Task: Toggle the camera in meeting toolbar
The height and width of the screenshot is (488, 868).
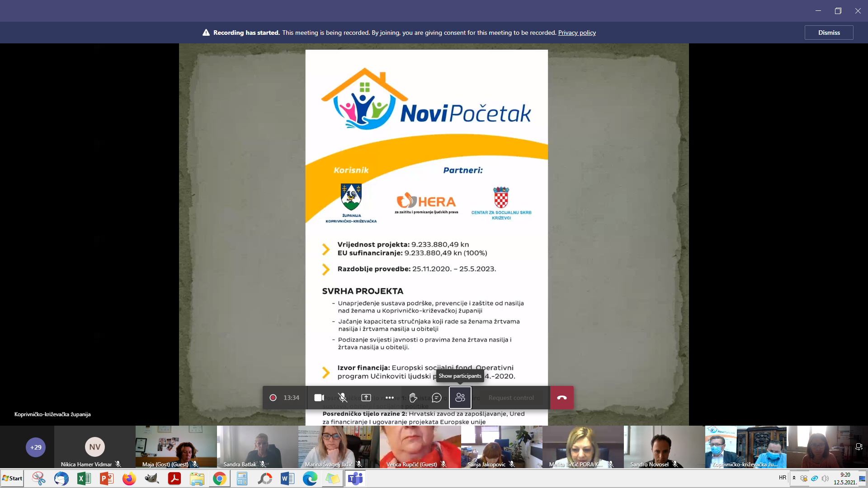Action: click(x=319, y=398)
